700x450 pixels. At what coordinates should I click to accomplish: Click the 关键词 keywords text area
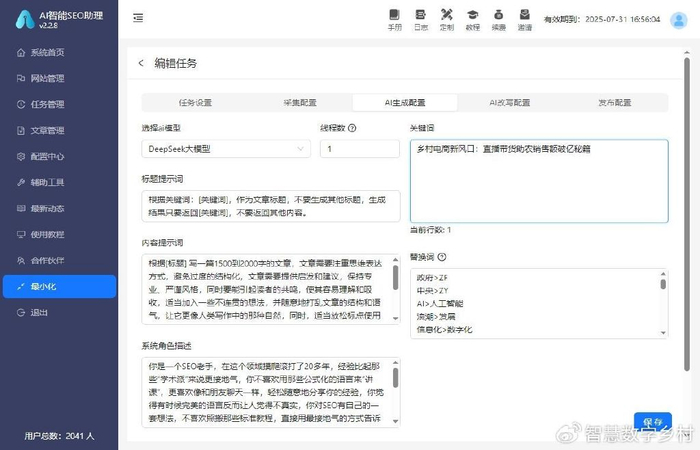tap(539, 181)
